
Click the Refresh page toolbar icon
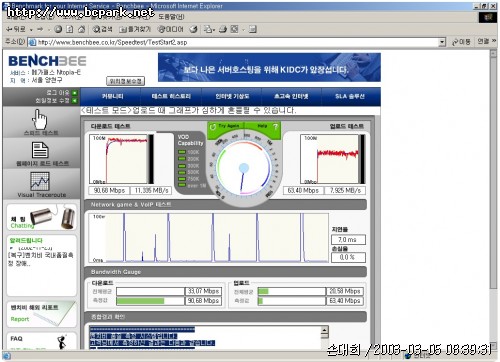coord(70,29)
